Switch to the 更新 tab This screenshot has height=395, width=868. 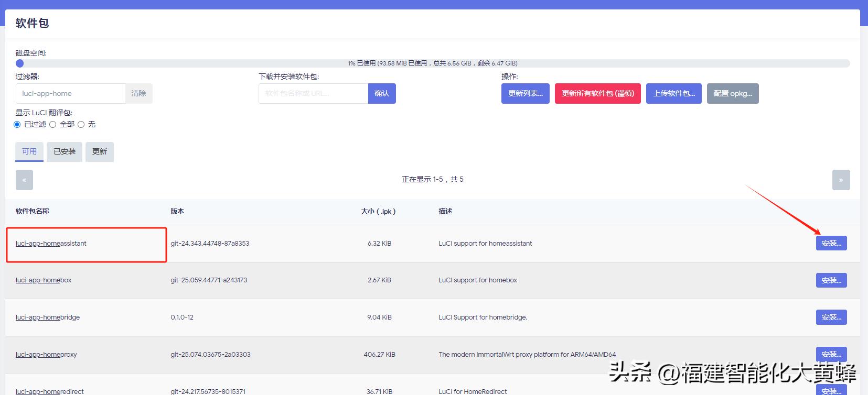pyautogui.click(x=100, y=151)
